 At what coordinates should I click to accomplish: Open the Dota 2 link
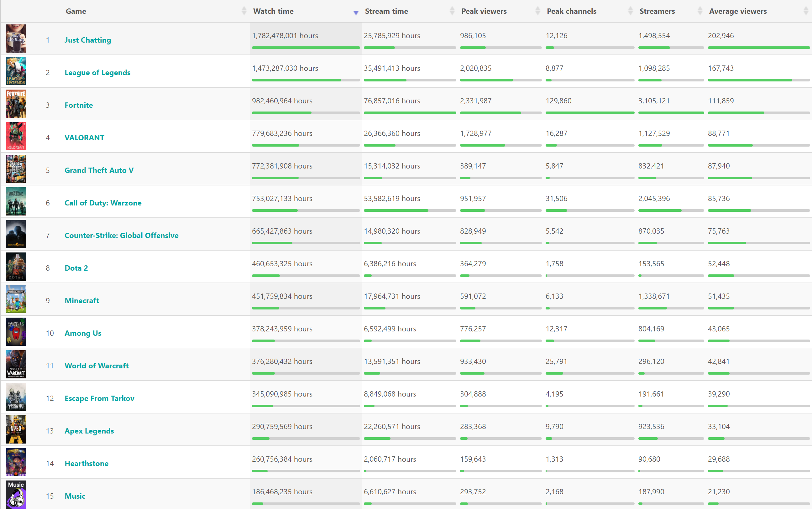tap(76, 268)
